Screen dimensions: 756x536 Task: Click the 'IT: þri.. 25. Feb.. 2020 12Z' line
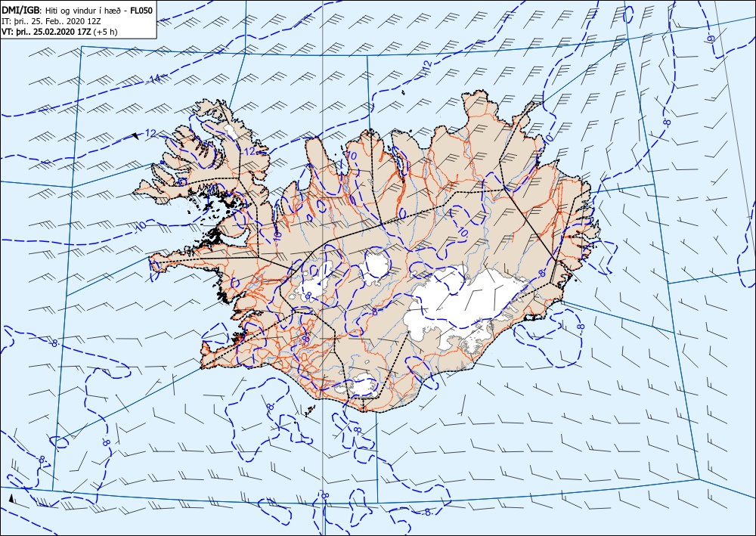pos(51,21)
